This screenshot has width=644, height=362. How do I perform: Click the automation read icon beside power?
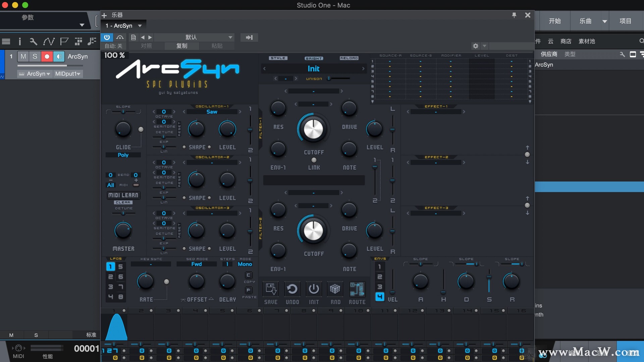(x=120, y=37)
